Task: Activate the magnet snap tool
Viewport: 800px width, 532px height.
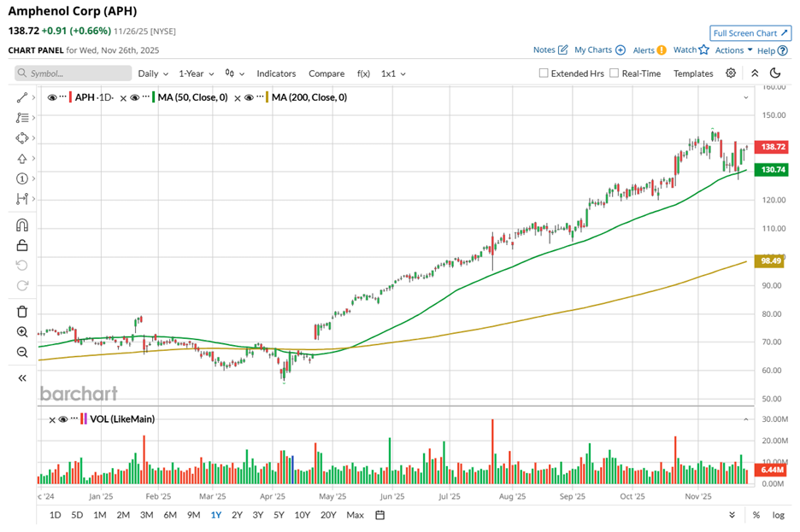Action: (22, 225)
